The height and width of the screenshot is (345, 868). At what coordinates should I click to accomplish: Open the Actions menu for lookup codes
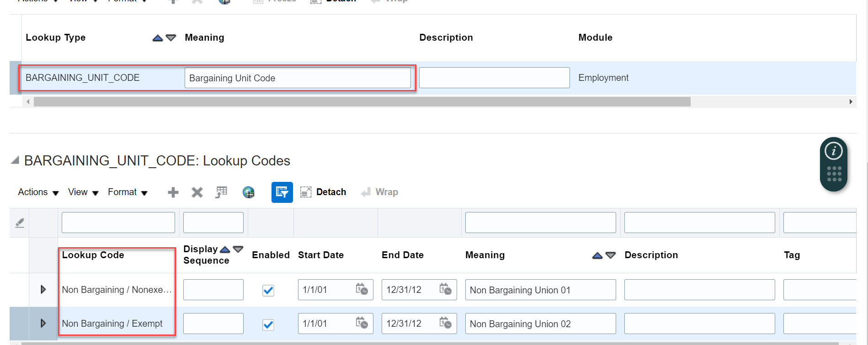(38, 192)
